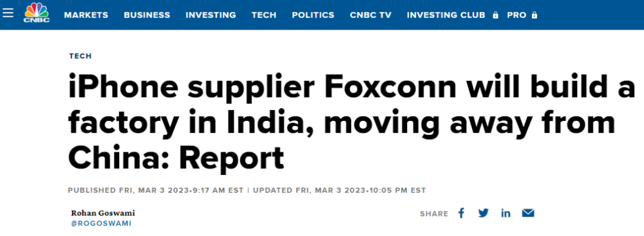Select Tech in the top navigation
Screen dimensions: 644x236
click(x=264, y=15)
